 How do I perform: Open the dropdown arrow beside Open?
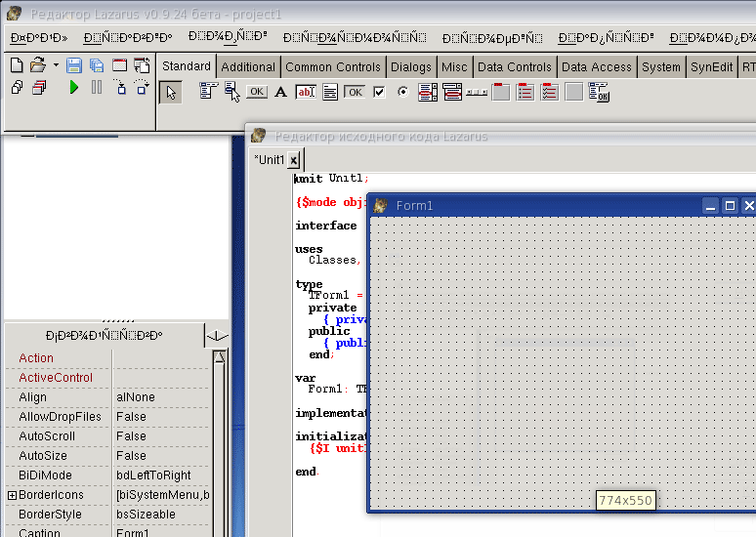[56, 65]
